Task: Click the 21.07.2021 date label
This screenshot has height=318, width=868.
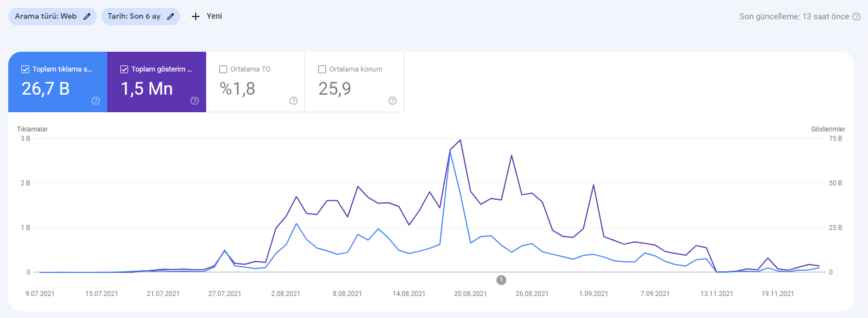Action: click(163, 294)
